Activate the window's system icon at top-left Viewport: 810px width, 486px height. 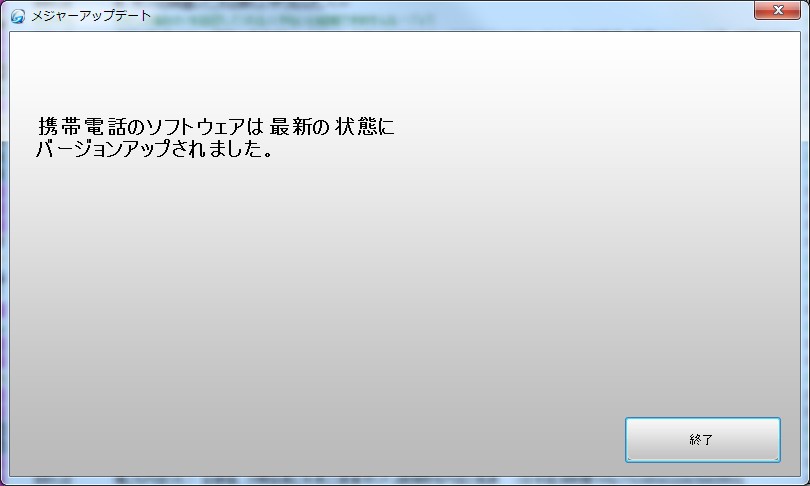18,16
